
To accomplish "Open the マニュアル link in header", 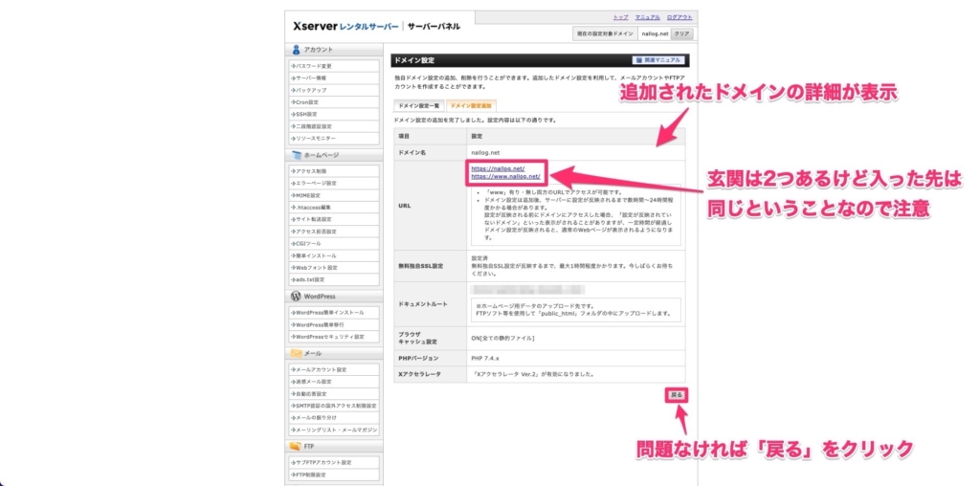I will point(648,17).
